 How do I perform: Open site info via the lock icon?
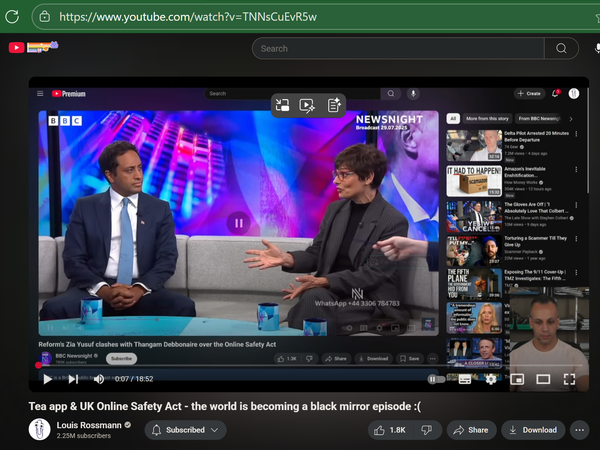coord(45,16)
